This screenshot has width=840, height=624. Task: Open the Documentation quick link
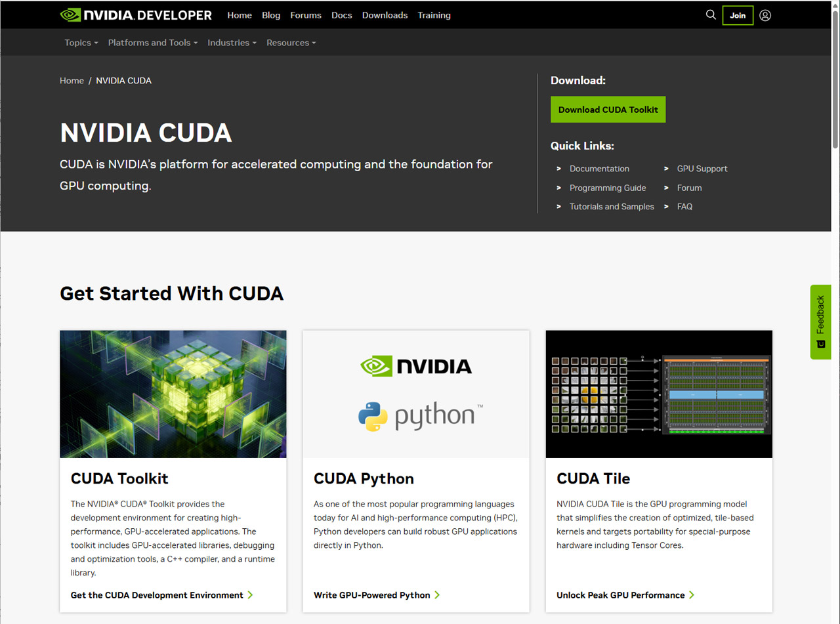click(599, 169)
